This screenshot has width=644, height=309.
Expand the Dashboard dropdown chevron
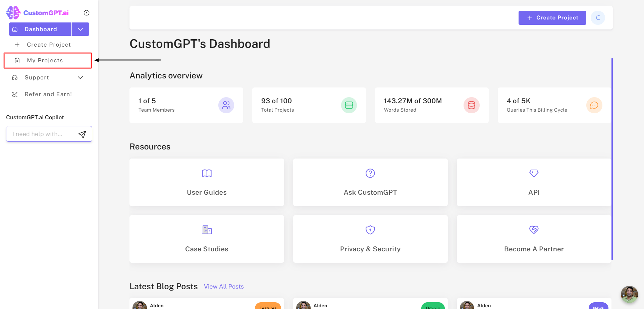[80, 29]
